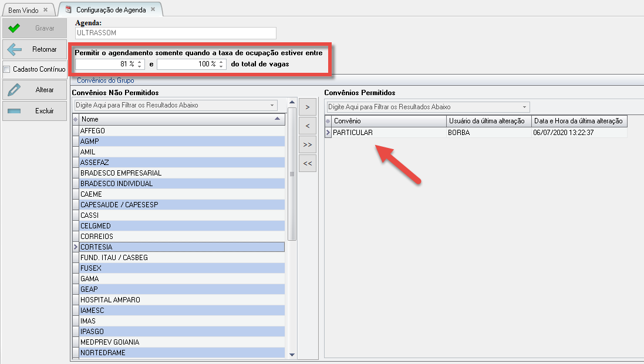644x364 pixels.
Task: Click the Agenda ULTRASSOM text field
Action: pos(175,33)
